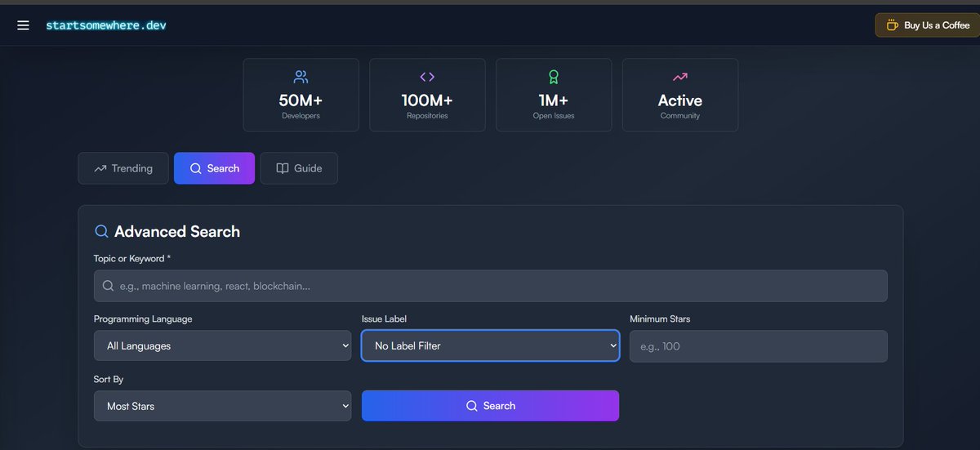
Task: Click the "Topic or Keyword *" label
Action: [132, 258]
